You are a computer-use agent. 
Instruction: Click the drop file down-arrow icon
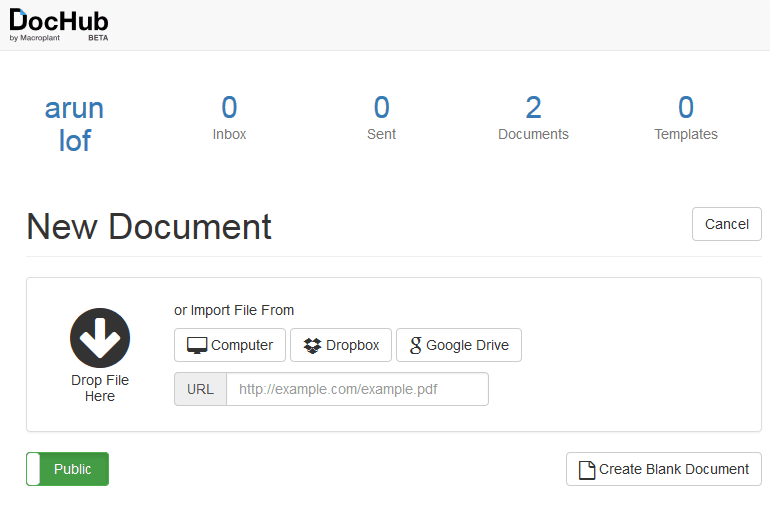(x=100, y=338)
